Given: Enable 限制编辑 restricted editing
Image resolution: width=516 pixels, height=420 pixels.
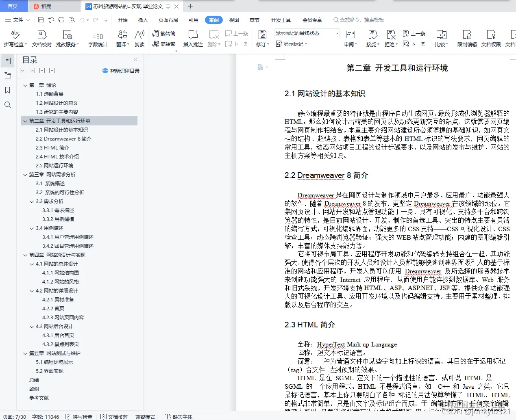Looking at the screenshot, I should 467,39.
